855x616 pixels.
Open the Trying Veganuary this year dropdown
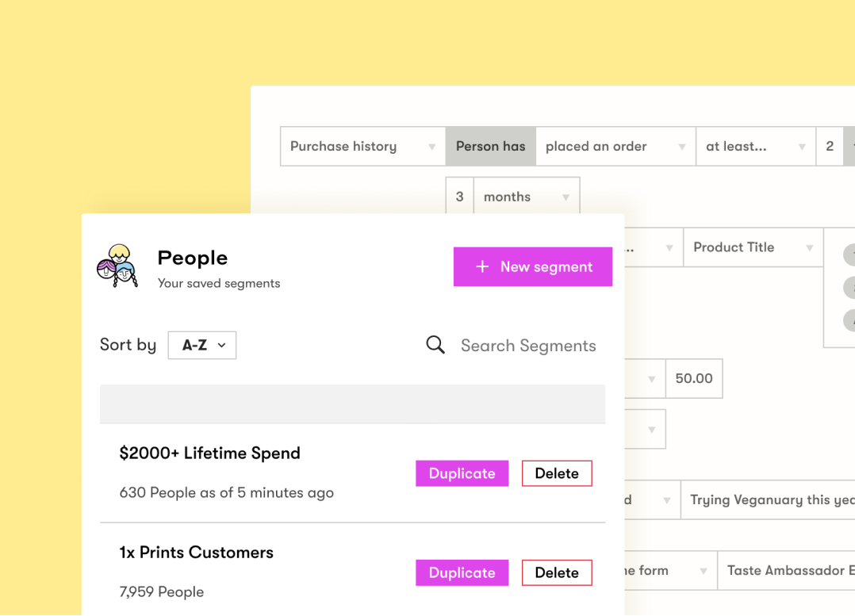769,500
